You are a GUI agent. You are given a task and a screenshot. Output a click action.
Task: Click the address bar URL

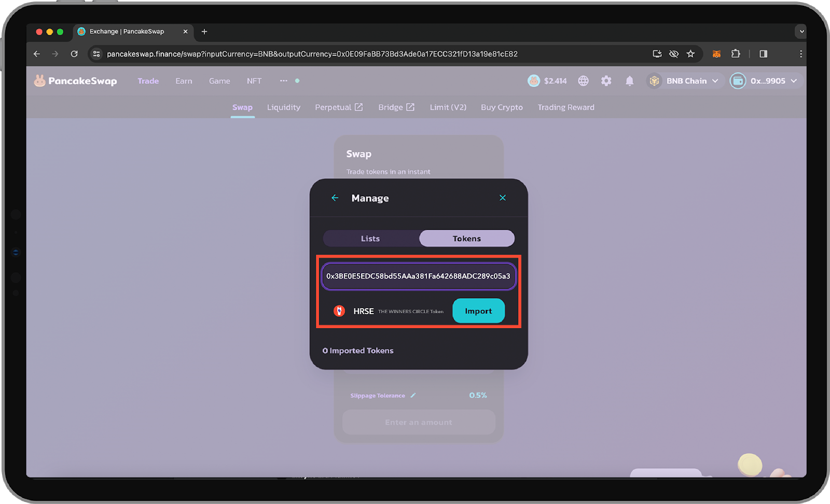(x=312, y=54)
